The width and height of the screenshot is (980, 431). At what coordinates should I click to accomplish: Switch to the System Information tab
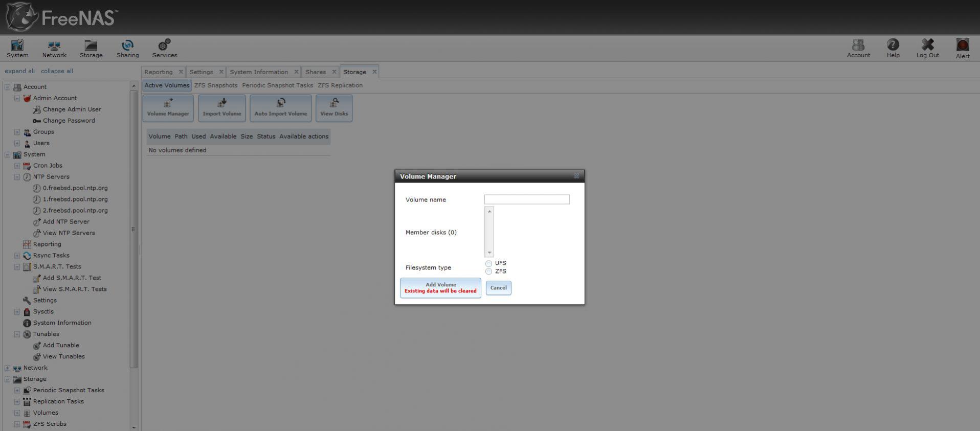point(259,72)
